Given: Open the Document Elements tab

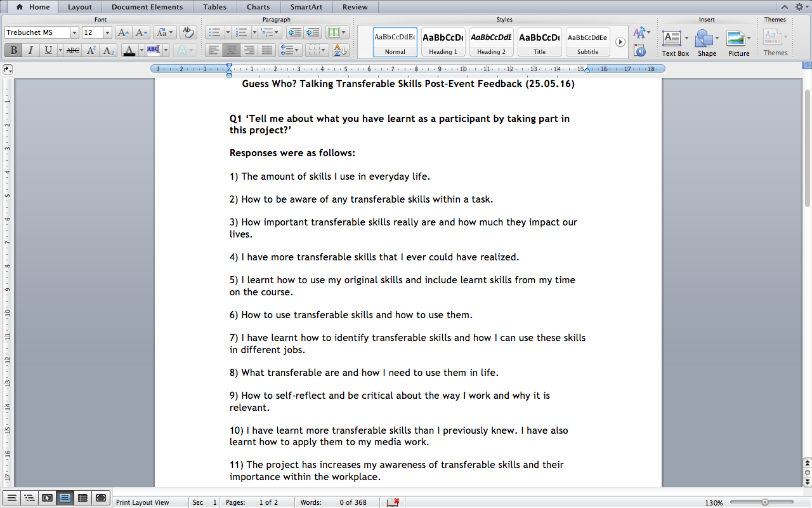Looking at the screenshot, I should click(x=147, y=7).
